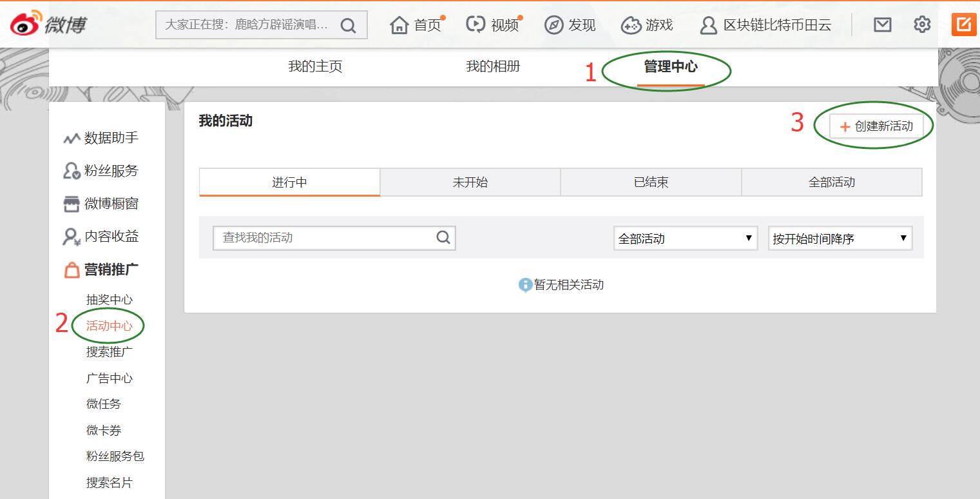Click the 微博橱窗 sidebar label
980x499 pixels.
coord(111,204)
